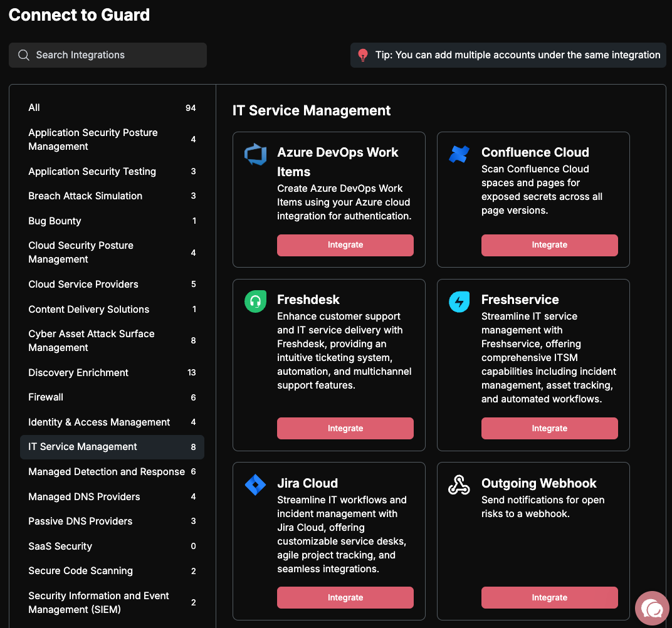Image resolution: width=672 pixels, height=628 pixels.
Task: Click the Confluence Cloud description text
Action: [542, 190]
